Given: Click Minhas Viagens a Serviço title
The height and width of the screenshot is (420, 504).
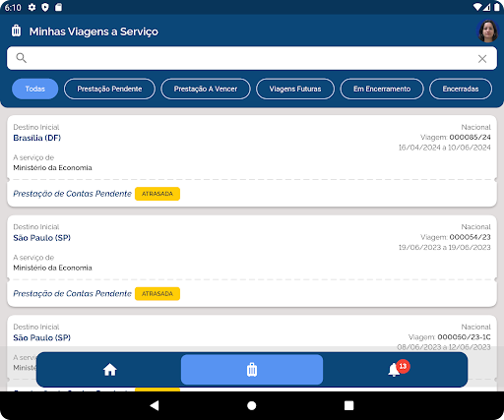Looking at the screenshot, I should pyautogui.click(x=94, y=31).
